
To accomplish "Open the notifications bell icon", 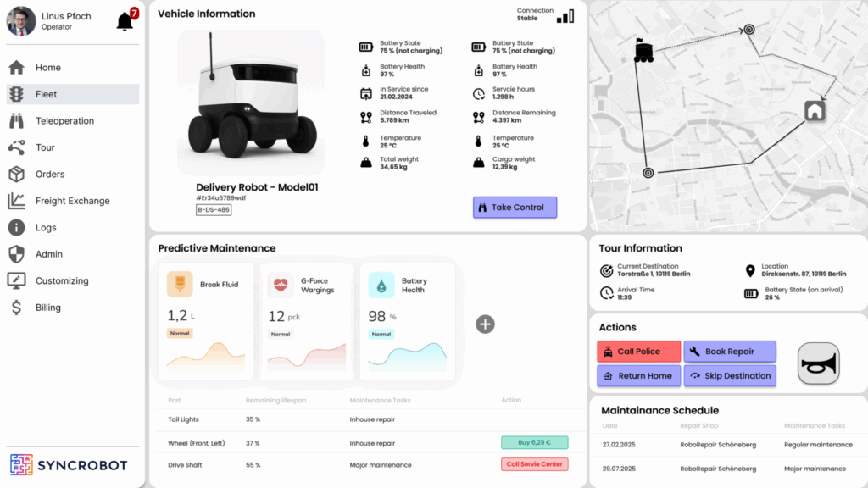I will pos(125,22).
